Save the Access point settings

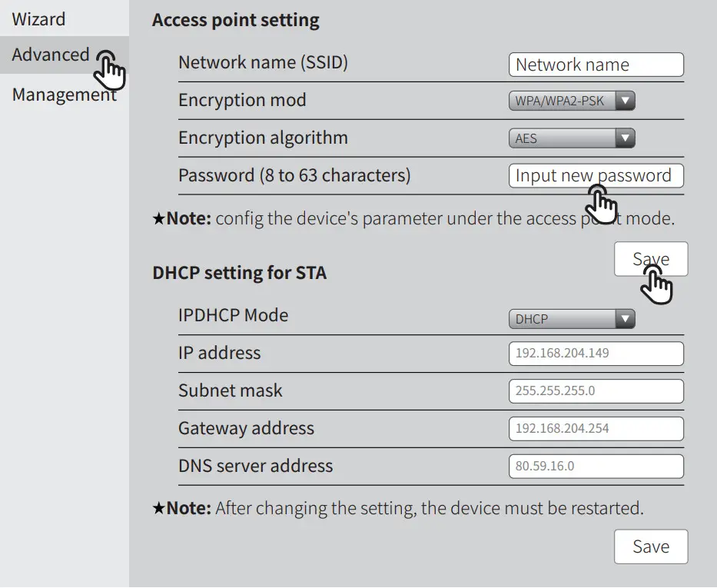(650, 259)
